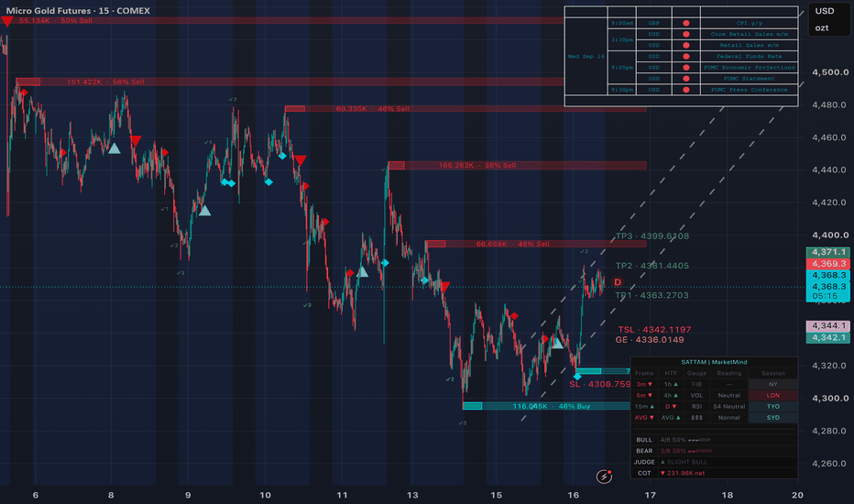Click the red dot beside Retail Sales m/m
This screenshot has width=854, height=504.
click(x=686, y=45)
